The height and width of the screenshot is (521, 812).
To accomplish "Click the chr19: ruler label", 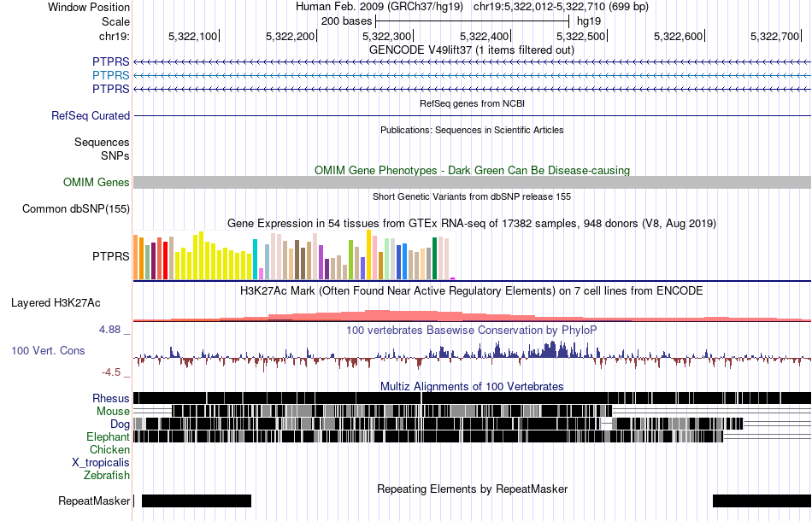I will [x=114, y=36].
